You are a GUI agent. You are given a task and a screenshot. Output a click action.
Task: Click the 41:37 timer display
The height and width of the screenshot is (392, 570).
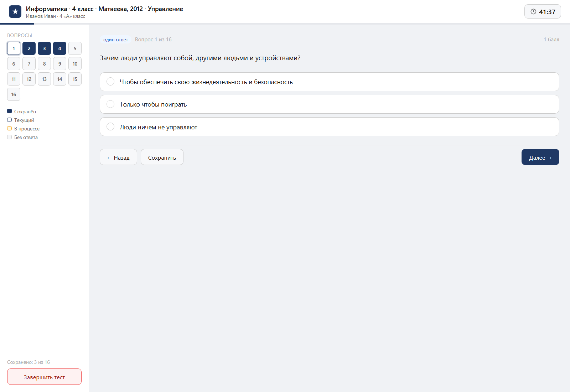tap(543, 12)
